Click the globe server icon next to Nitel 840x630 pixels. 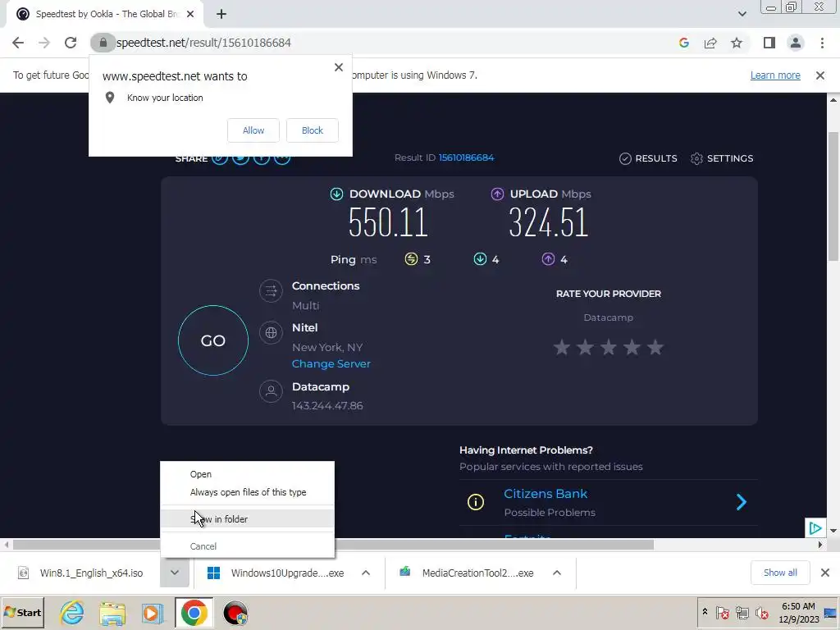(x=271, y=333)
